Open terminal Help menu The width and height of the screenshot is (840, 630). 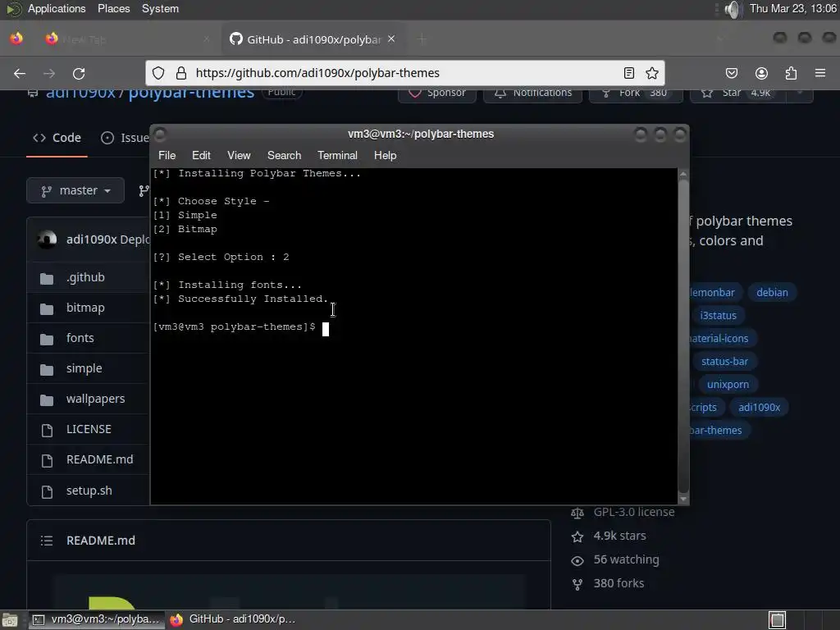pos(386,155)
